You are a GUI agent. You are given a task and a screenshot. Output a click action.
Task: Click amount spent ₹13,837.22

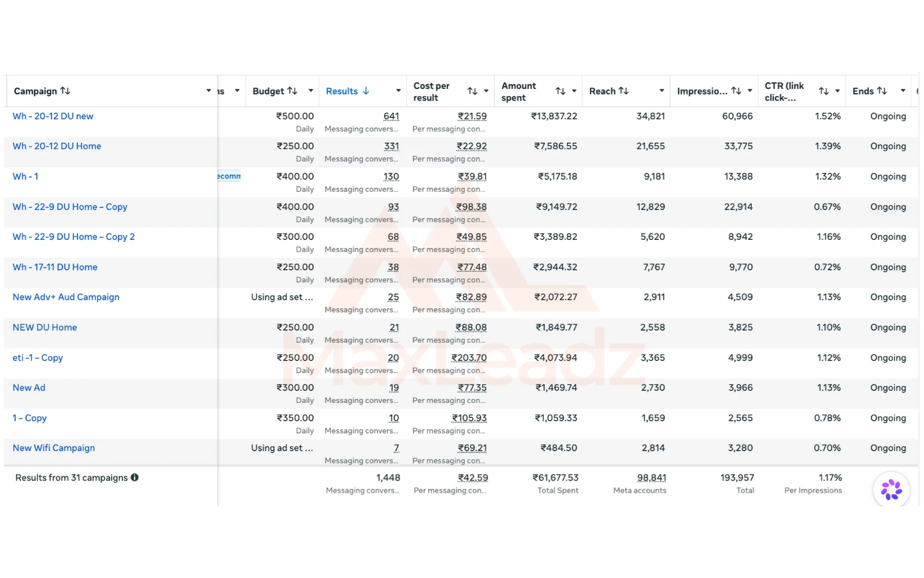click(554, 116)
